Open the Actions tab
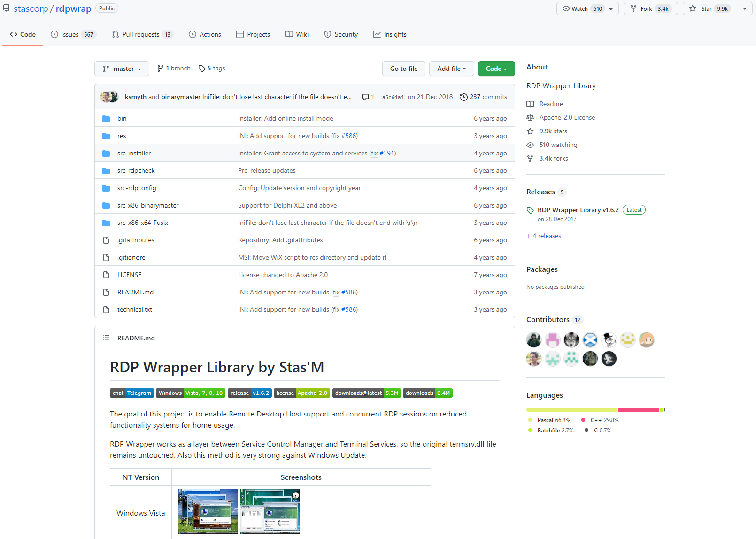 [205, 34]
